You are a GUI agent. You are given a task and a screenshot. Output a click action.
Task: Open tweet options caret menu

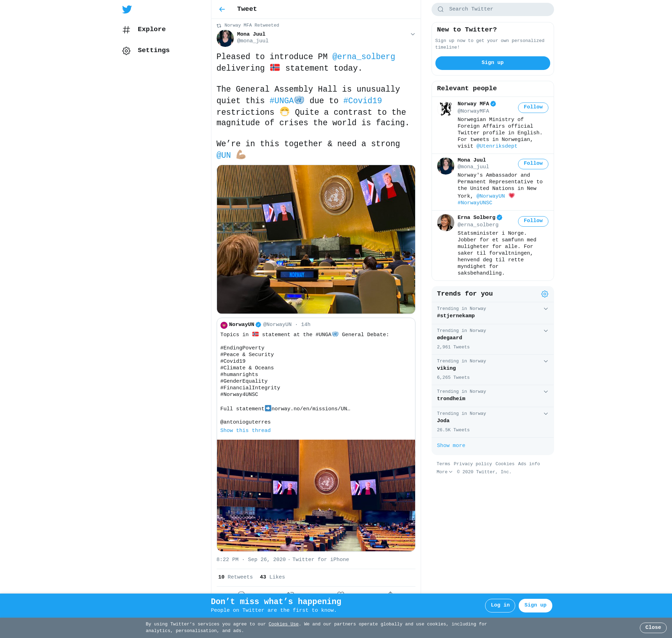[x=413, y=34]
